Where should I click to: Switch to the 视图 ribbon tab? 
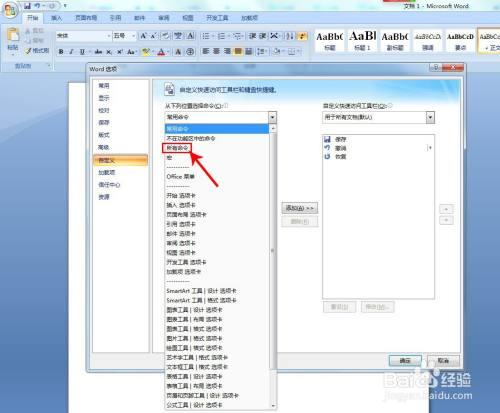(x=188, y=18)
